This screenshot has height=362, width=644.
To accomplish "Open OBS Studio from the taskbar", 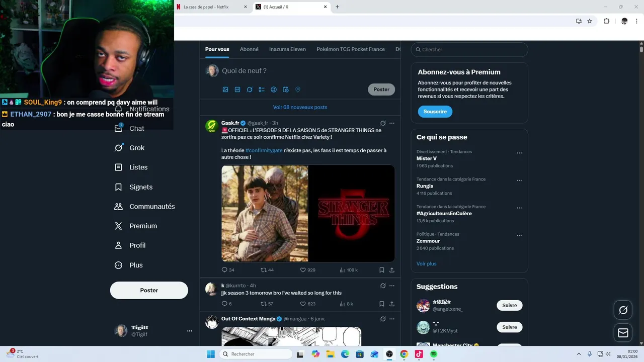I will 389,354.
